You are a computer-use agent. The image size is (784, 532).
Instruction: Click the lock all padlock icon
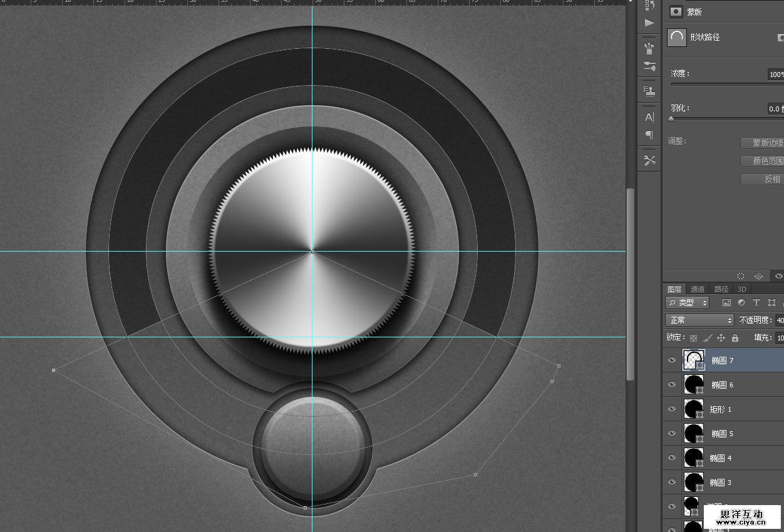[x=735, y=338]
